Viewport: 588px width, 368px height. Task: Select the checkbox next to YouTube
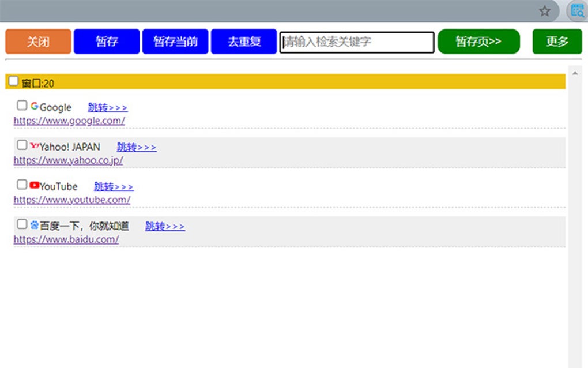pyautogui.click(x=22, y=185)
